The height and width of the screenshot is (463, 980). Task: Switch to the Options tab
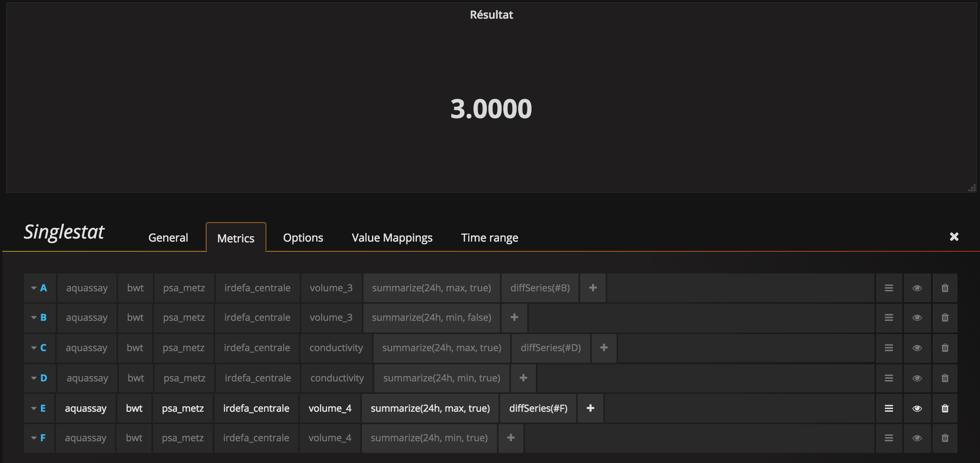pyautogui.click(x=303, y=237)
